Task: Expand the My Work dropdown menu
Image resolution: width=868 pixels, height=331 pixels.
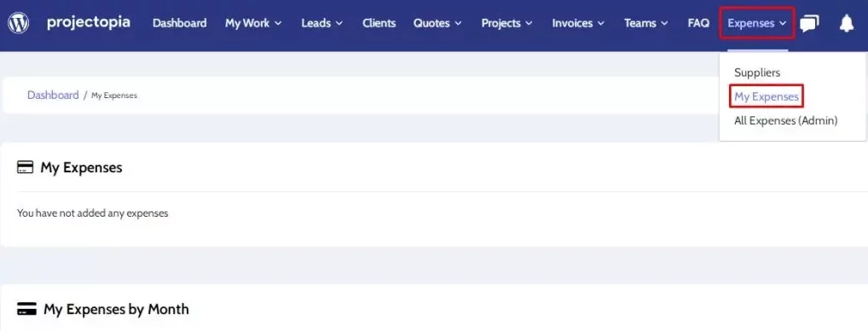Action: (253, 23)
